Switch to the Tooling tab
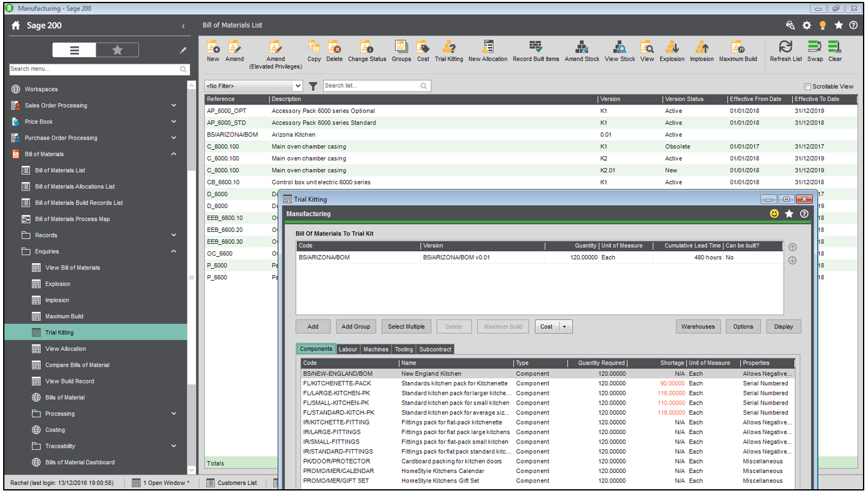This screenshot has width=868, height=493. point(404,350)
